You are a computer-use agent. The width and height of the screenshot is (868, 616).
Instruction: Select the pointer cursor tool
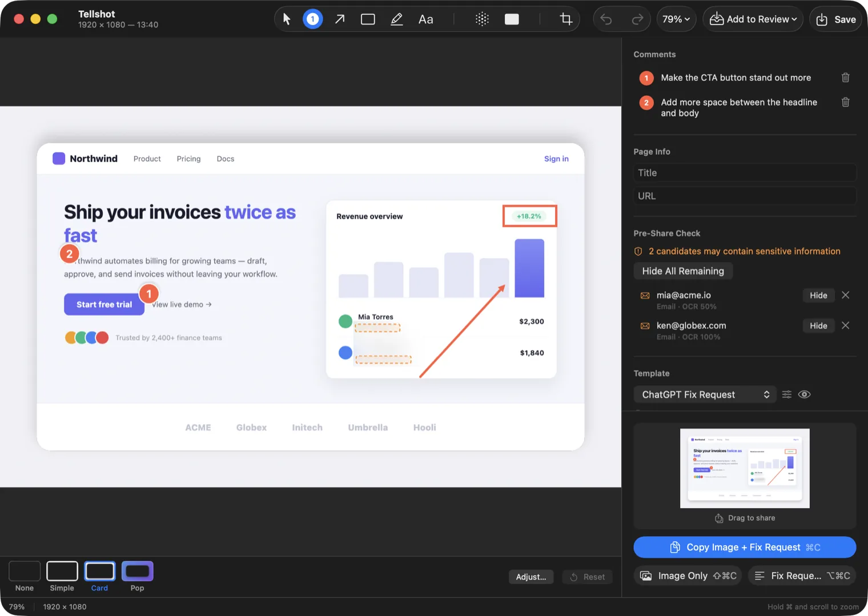(x=287, y=19)
